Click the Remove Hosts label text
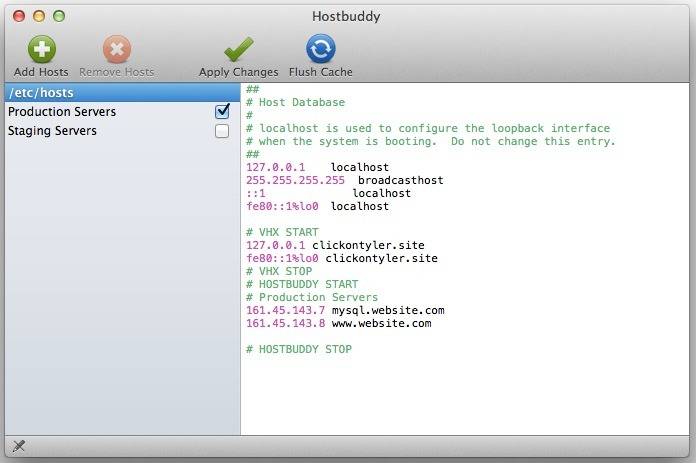The image size is (696, 463). (117, 72)
